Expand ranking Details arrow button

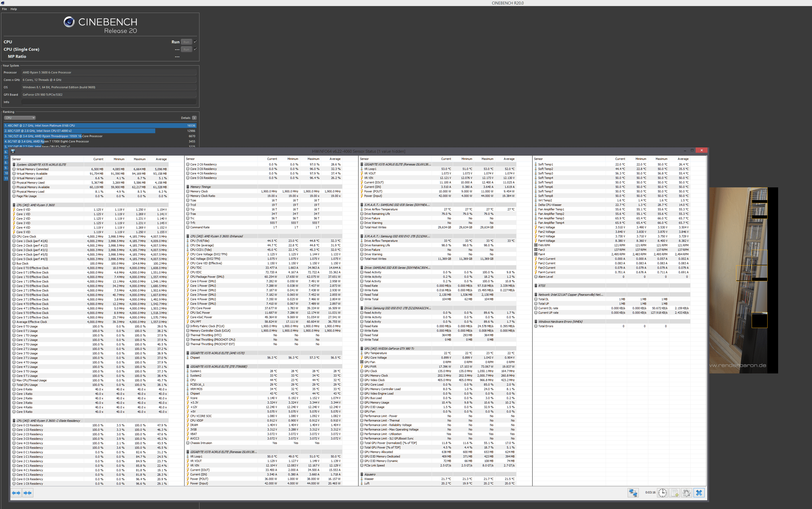tap(194, 118)
